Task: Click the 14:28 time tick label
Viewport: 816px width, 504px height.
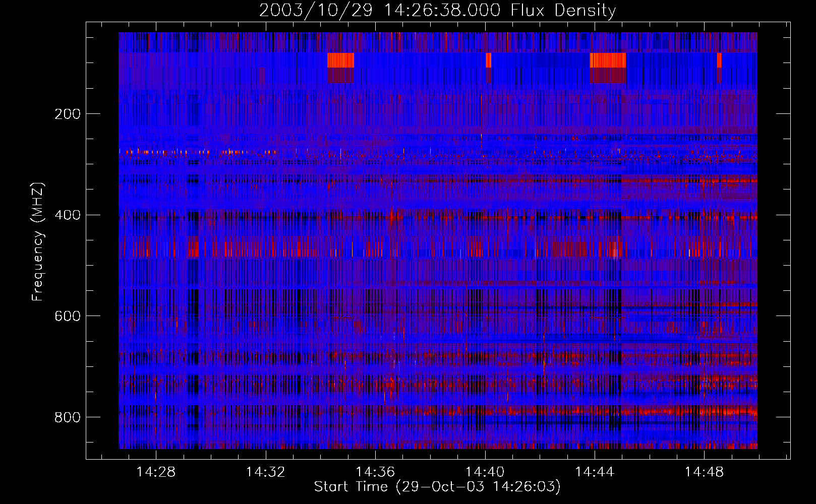Action: coord(156,472)
